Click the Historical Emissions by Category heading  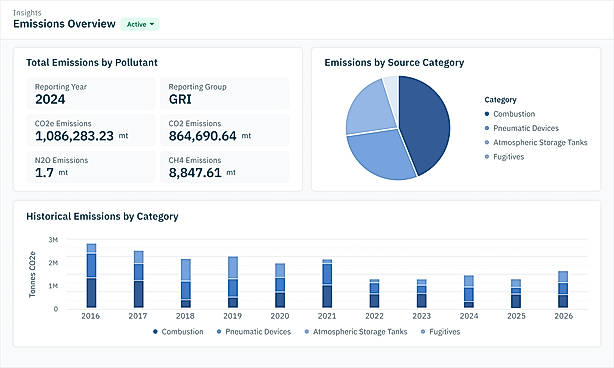click(x=102, y=216)
